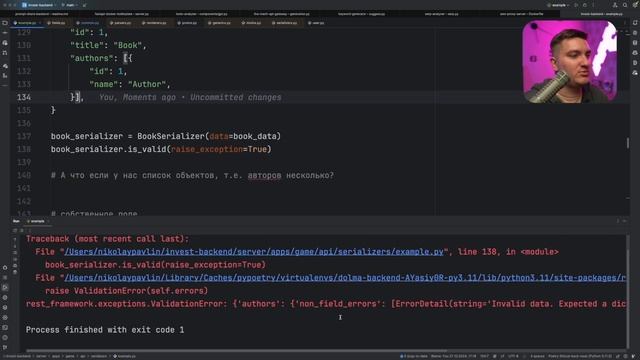This screenshot has height=360, width=640.
Task: Switch to the seo-proxy-server Dockerfile window tab
Action: 521,14
